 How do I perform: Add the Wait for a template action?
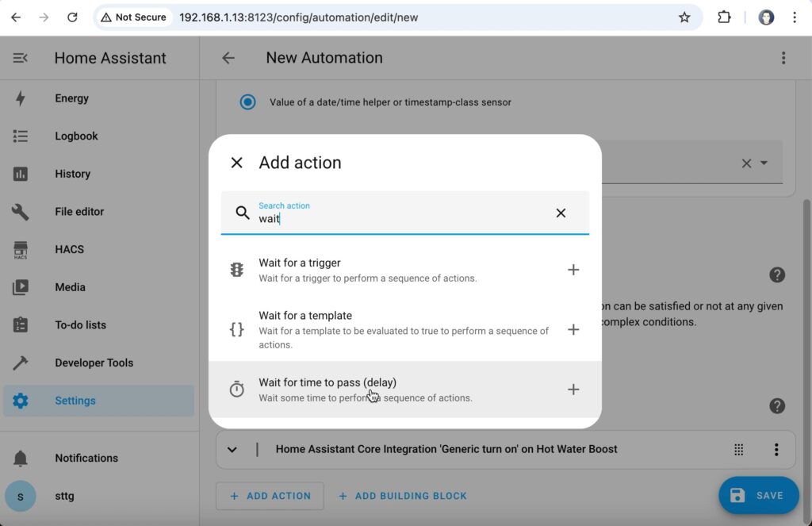pos(573,329)
